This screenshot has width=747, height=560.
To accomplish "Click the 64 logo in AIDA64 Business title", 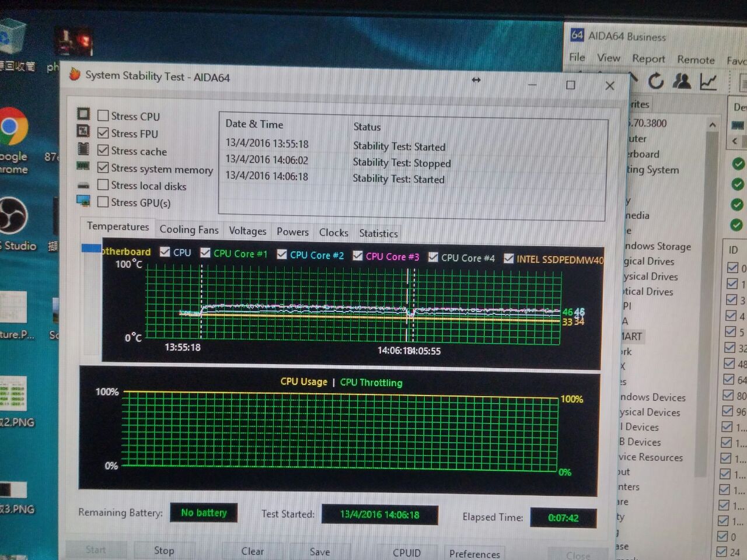I will (577, 34).
